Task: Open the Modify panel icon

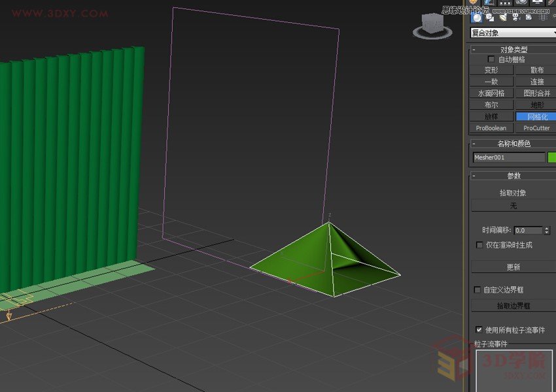Action: click(x=489, y=3)
